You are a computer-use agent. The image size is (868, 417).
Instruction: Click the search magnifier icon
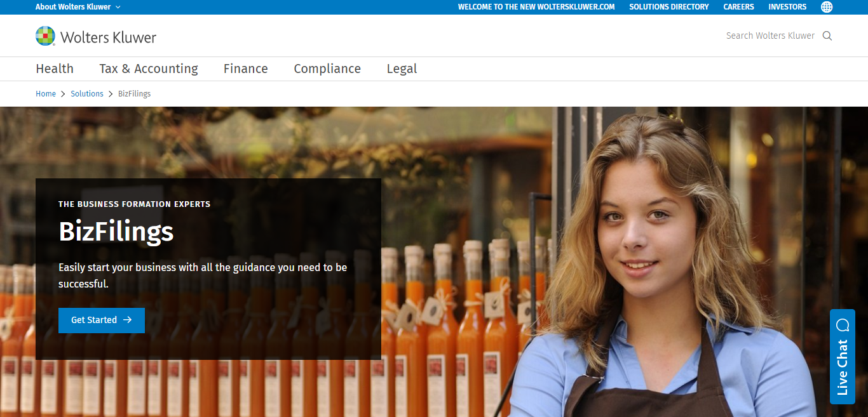pyautogui.click(x=827, y=36)
